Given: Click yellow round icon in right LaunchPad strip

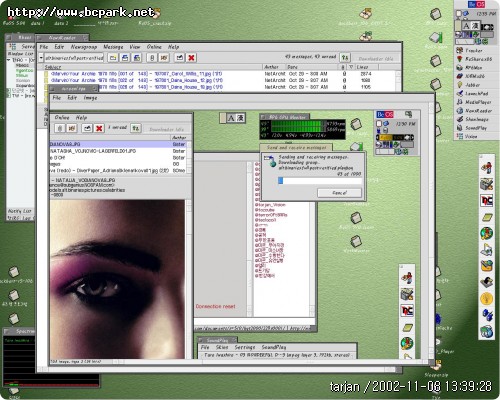Looking at the screenshot, I should pos(486,298).
